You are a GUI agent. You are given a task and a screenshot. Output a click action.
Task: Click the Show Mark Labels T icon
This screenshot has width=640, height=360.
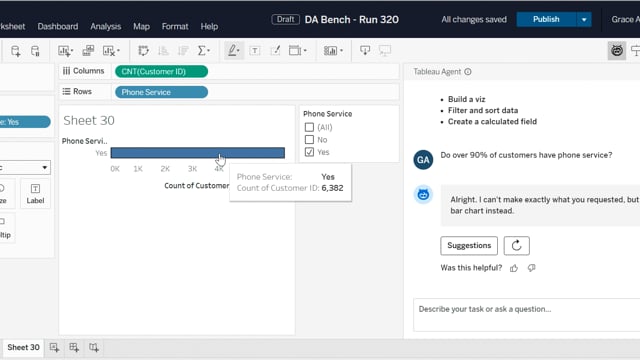coord(255,51)
